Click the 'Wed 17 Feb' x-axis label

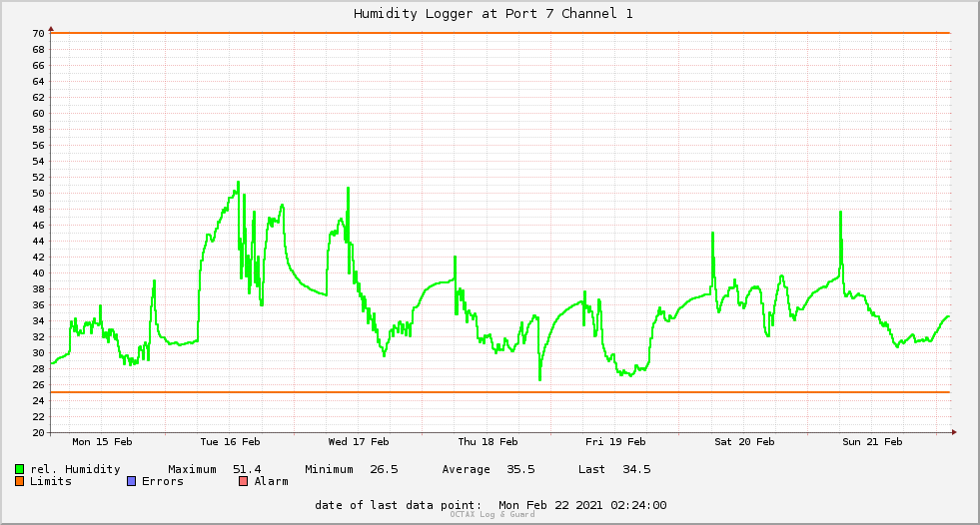358,442
